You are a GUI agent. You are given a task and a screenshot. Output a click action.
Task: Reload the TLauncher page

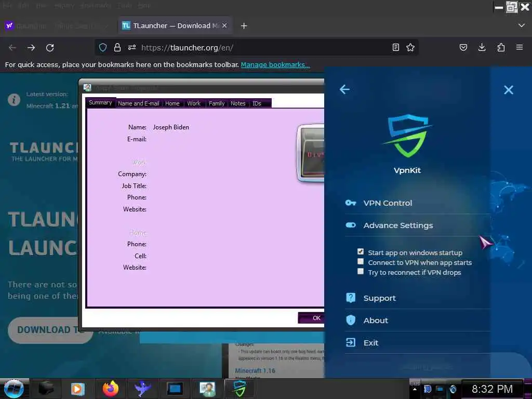[50, 47]
